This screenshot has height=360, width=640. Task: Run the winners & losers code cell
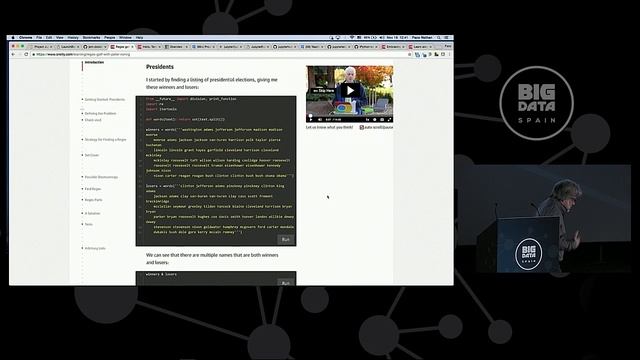coord(286,282)
